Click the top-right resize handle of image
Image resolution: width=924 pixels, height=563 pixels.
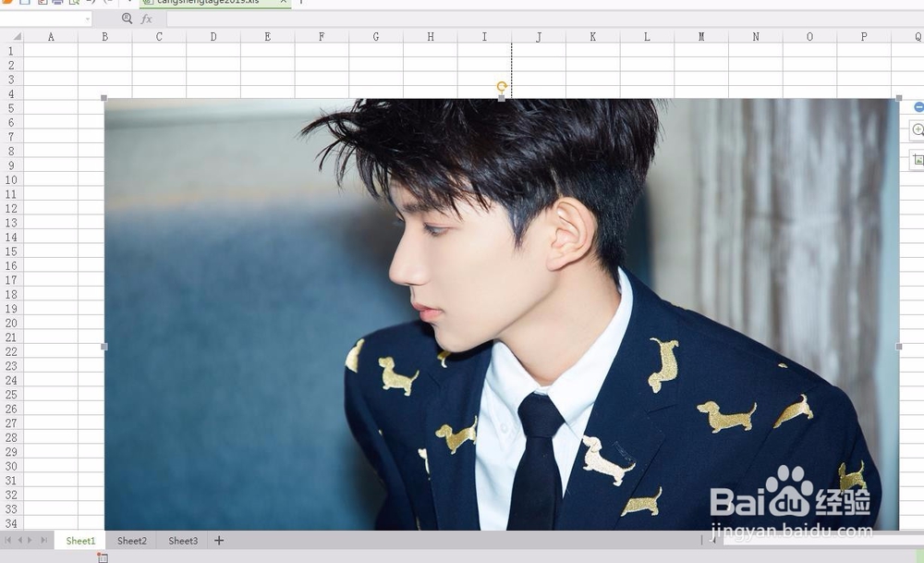click(x=899, y=98)
